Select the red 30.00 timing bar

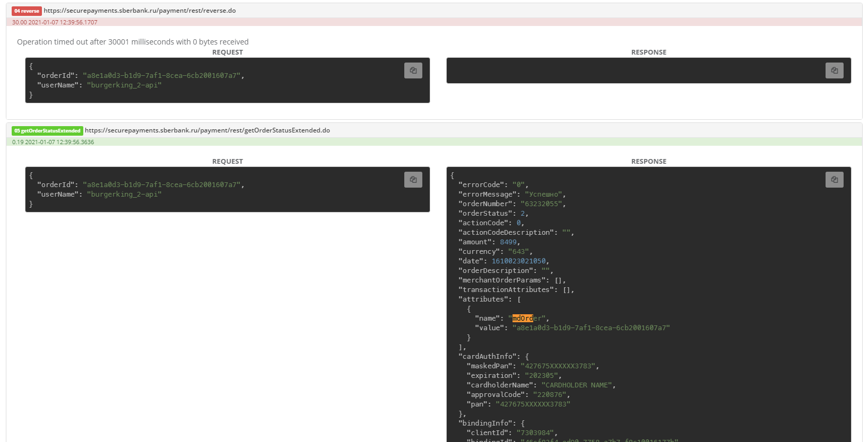[x=434, y=22]
